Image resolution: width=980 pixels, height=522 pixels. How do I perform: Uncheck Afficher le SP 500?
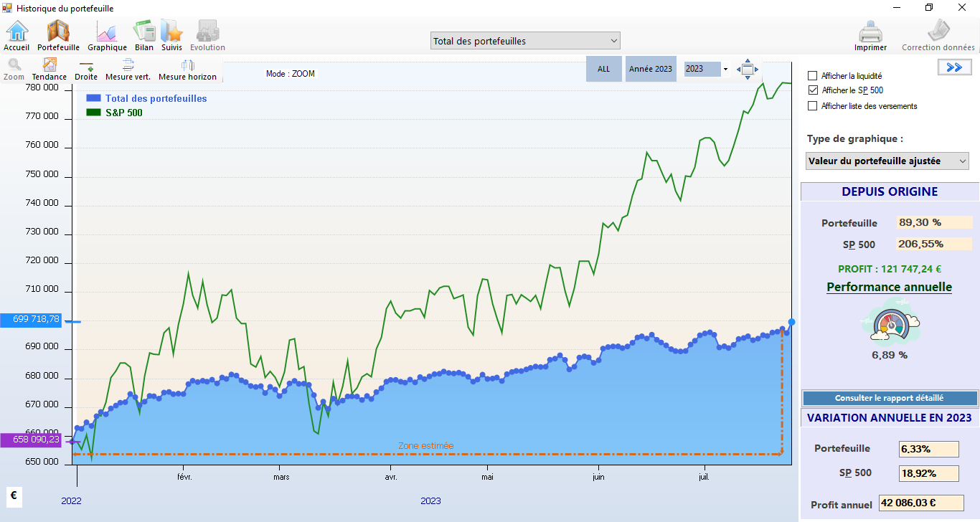coord(812,90)
